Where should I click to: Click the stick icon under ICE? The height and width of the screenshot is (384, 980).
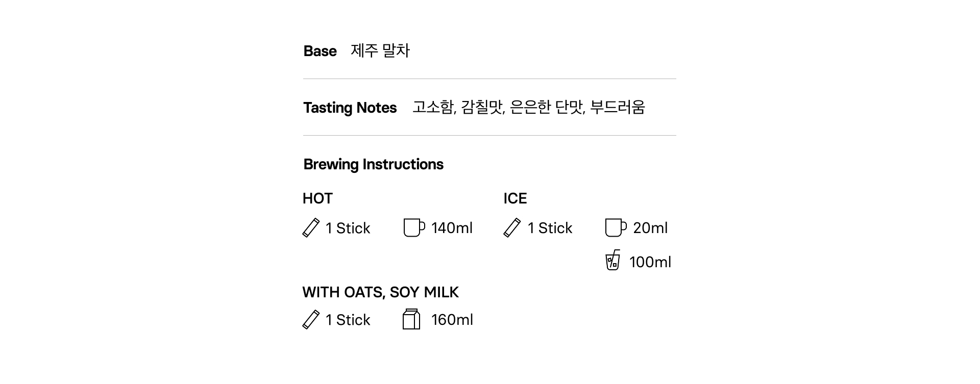(512, 228)
